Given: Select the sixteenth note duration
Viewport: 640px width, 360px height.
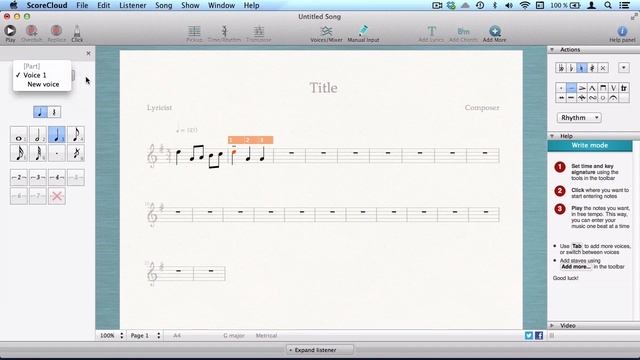Looking at the screenshot, I should point(19,153).
